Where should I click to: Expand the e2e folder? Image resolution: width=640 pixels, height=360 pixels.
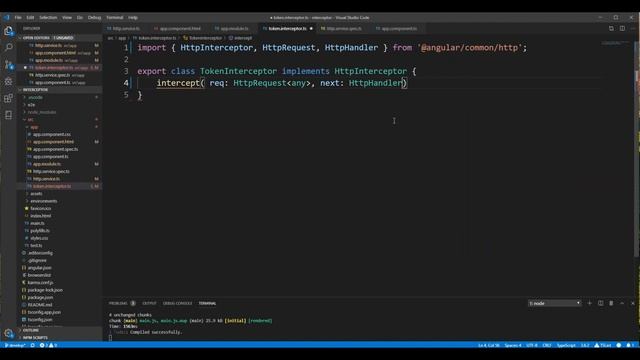[x=31, y=104]
